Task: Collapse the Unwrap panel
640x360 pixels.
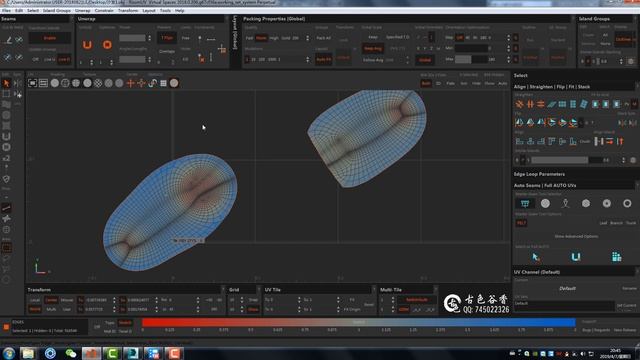Action: tap(227, 19)
